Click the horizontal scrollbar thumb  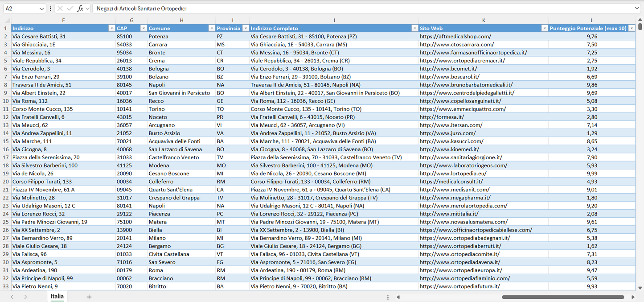562,297
